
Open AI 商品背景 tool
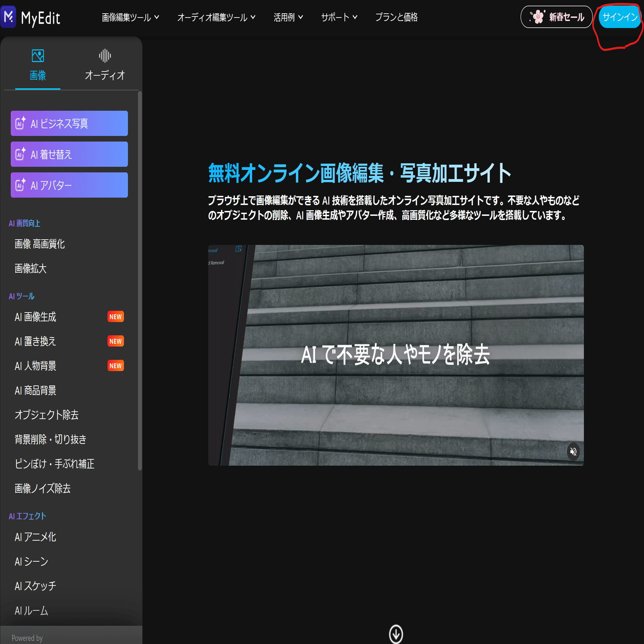[35, 390]
